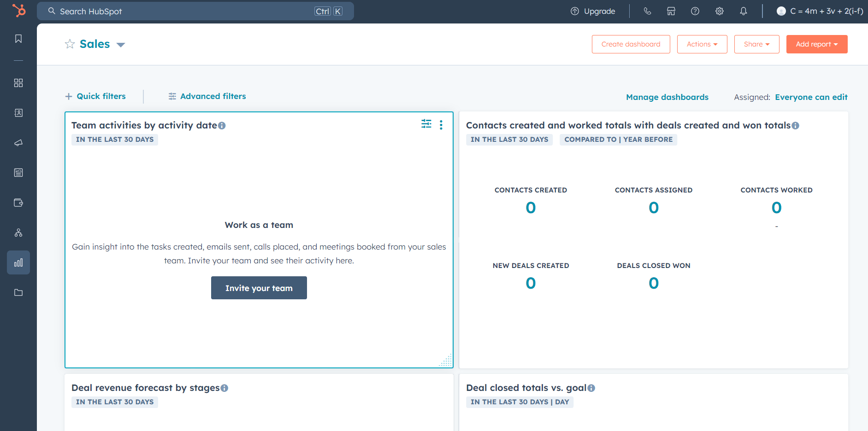Open the Content icon in sidebar
The height and width of the screenshot is (431, 868).
[18, 173]
